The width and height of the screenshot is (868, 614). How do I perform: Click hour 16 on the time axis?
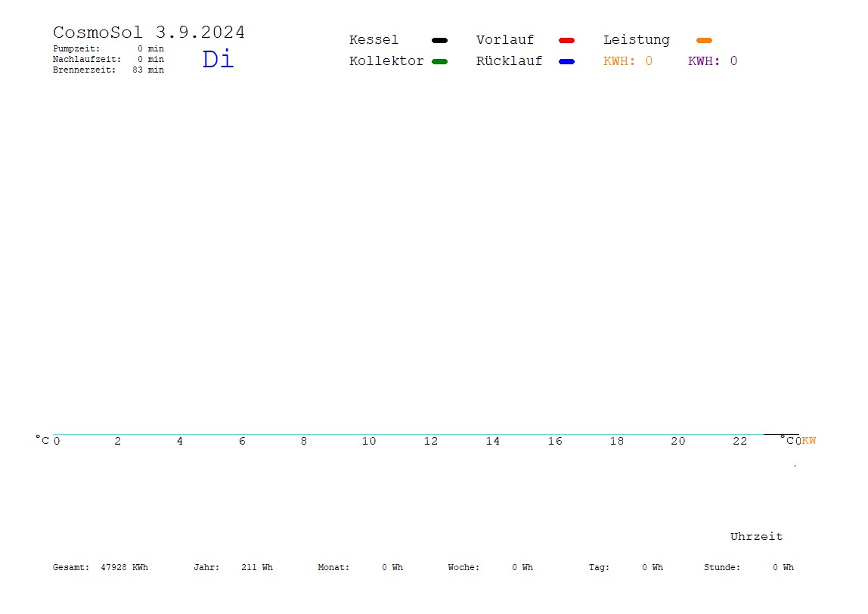[555, 442]
